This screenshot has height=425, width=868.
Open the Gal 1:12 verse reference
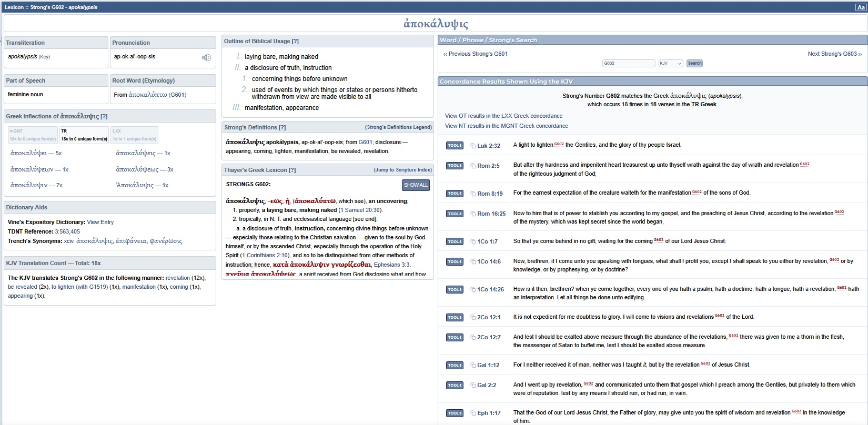coord(488,365)
